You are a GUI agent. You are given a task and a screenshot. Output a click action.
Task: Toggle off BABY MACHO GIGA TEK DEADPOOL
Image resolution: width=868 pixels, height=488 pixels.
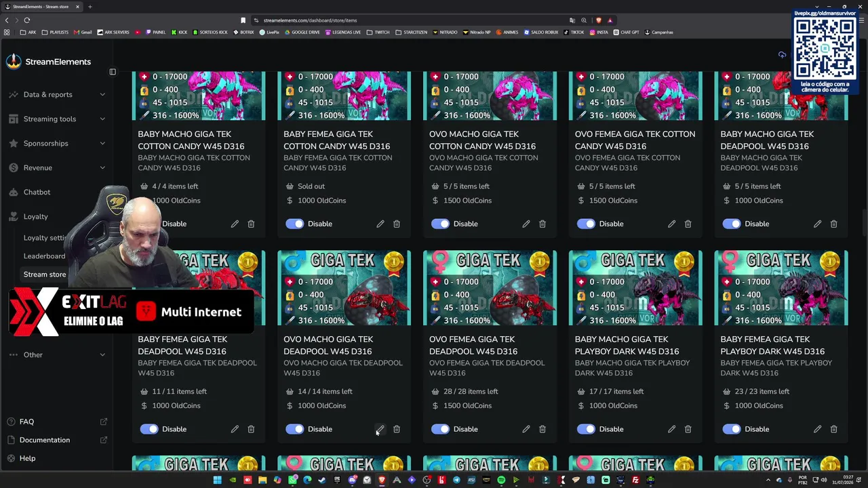click(x=732, y=224)
